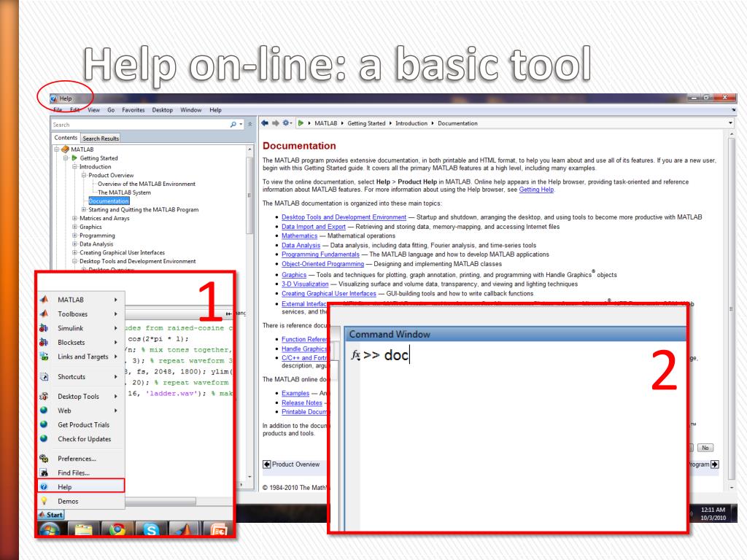Click the MATLAB logo icon in Start menu

[x=44, y=300]
